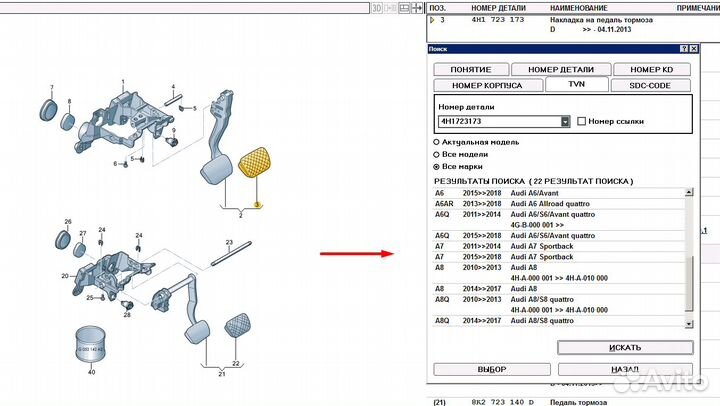Screen dimensions: 720x406
Task: Click the scroll-down arrow of results list
Action: tap(688, 323)
